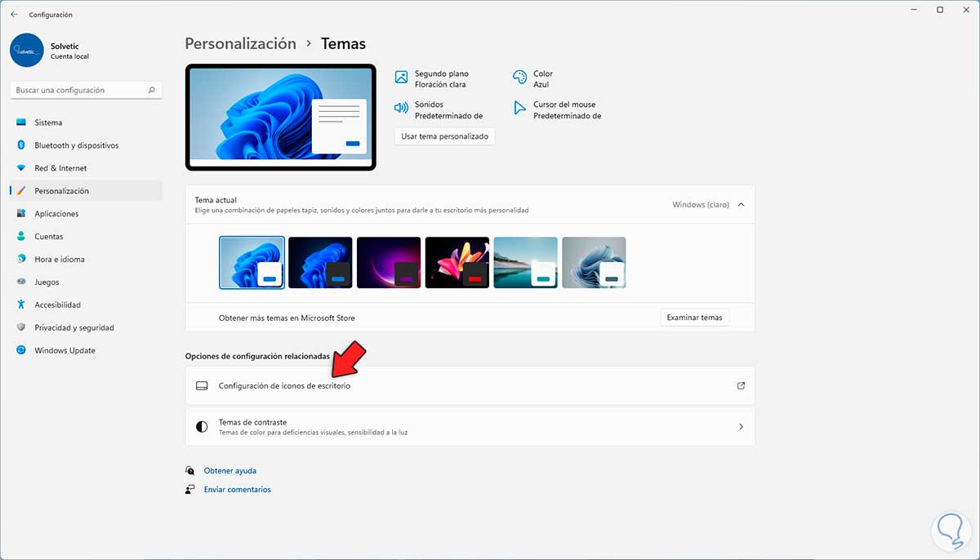This screenshot has height=560, width=980.
Task: Click the Segundo plano picture icon
Action: pyautogui.click(x=401, y=78)
